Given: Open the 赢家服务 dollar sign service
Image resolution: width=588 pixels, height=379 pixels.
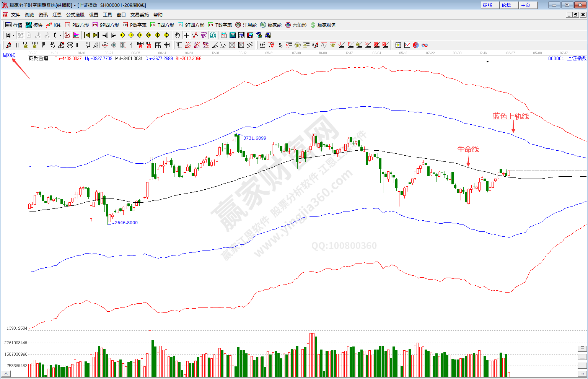Looking at the screenshot, I should (x=323, y=25).
